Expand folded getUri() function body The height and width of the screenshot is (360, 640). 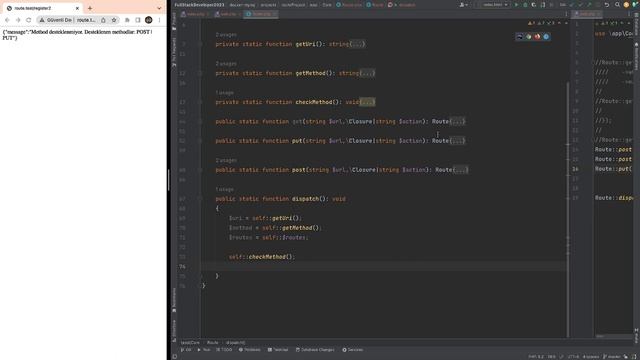click(x=358, y=44)
